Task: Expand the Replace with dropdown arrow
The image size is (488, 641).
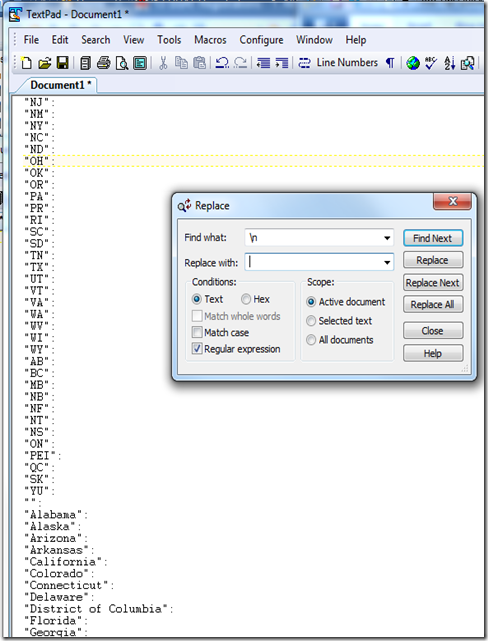Action: click(x=387, y=262)
